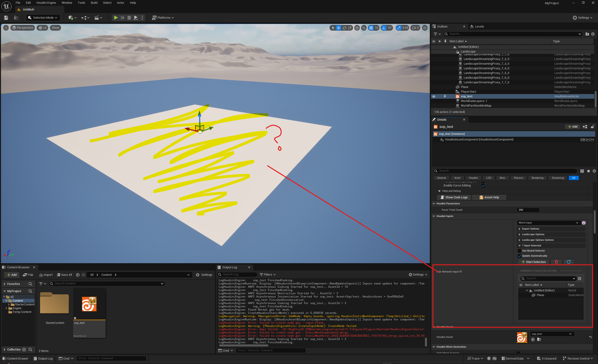Toggle grid snapping in viewport toolbar
The height and width of the screenshot is (364, 598).
(x=371, y=28)
